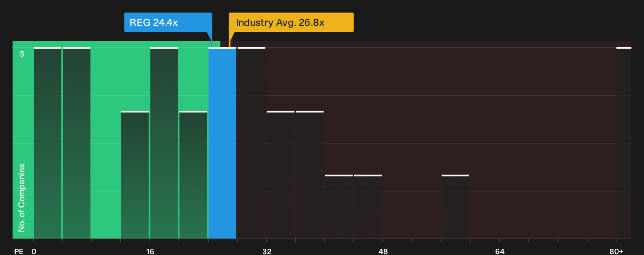
Task: Click the '32' x-axis label
Action: (x=267, y=251)
